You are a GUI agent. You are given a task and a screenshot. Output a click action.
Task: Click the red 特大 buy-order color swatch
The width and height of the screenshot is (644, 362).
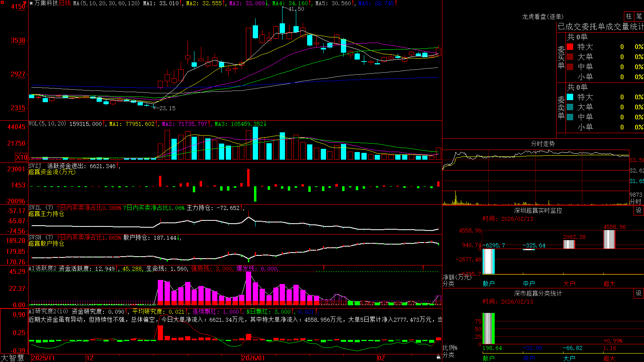[570, 47]
